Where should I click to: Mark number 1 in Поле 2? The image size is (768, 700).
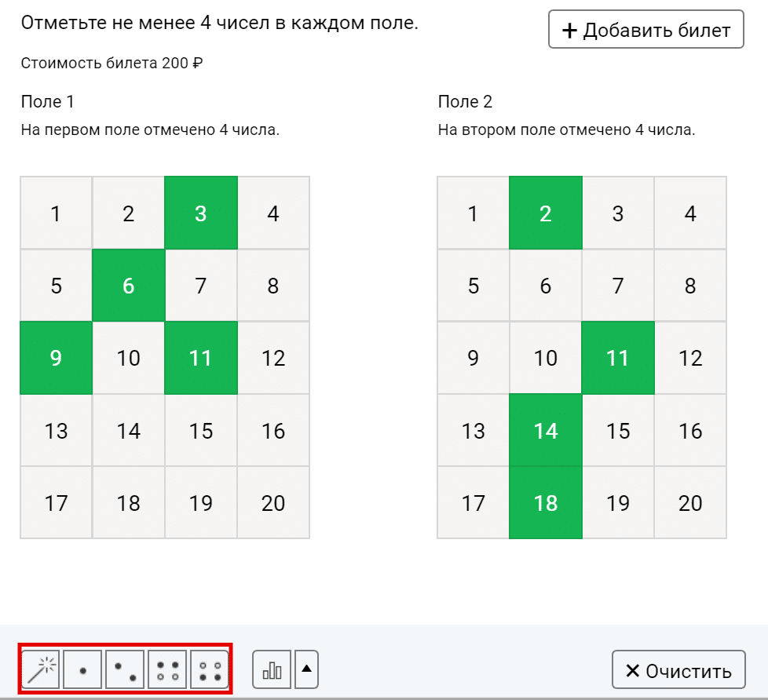(474, 213)
